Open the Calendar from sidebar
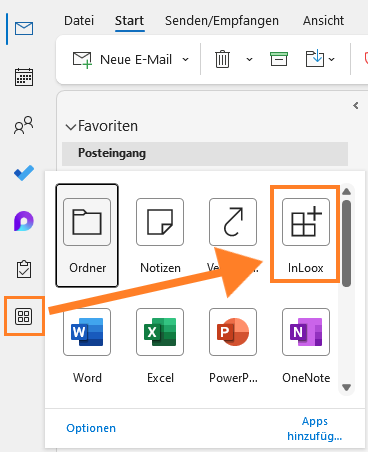368x452 pixels. point(24,77)
